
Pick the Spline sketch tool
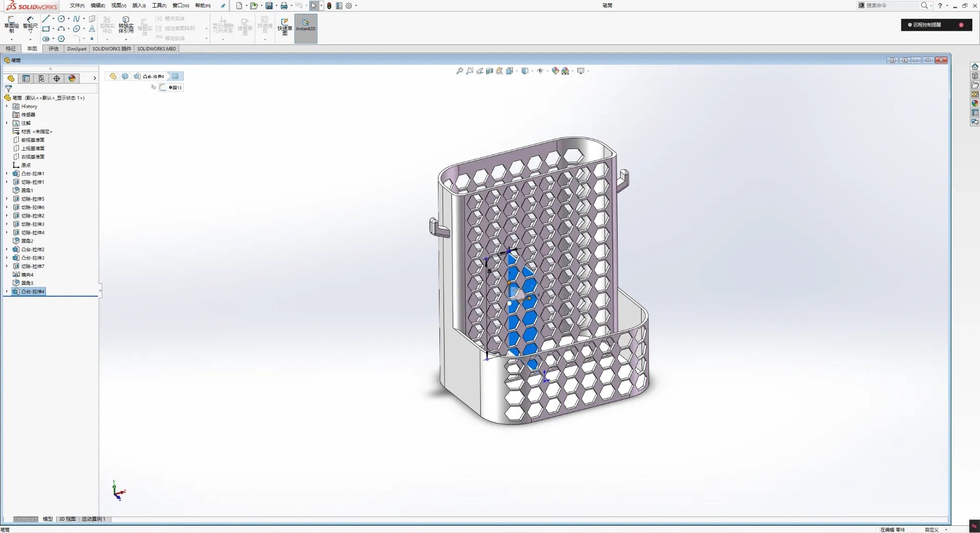tap(77, 19)
